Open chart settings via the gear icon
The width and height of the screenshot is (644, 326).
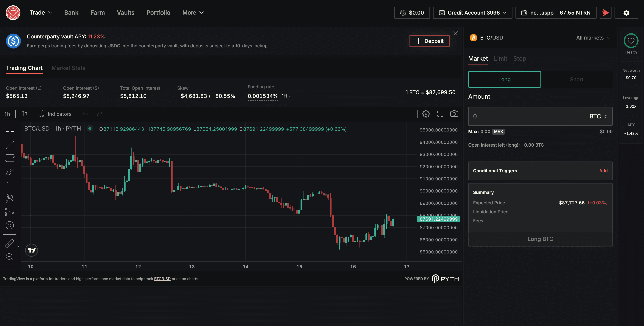426,114
